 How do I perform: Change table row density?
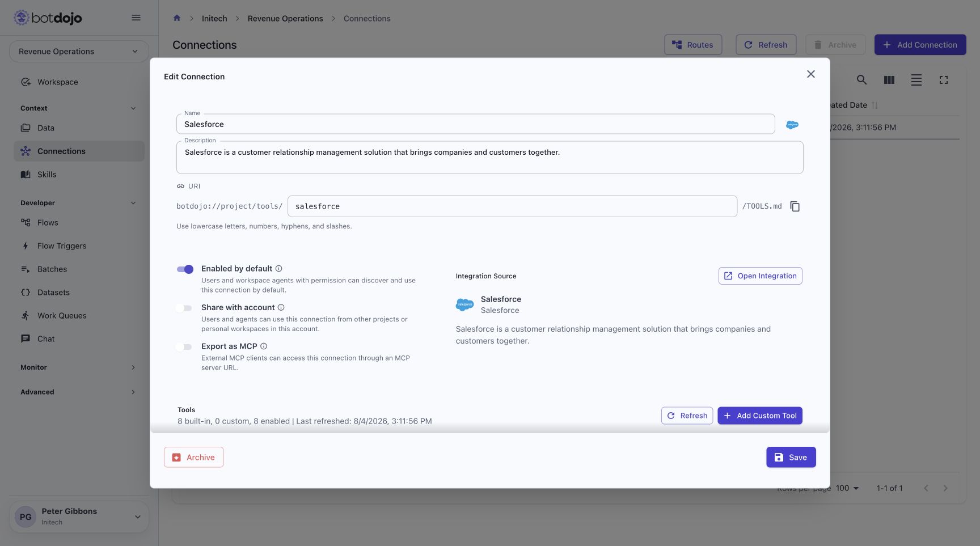point(916,80)
